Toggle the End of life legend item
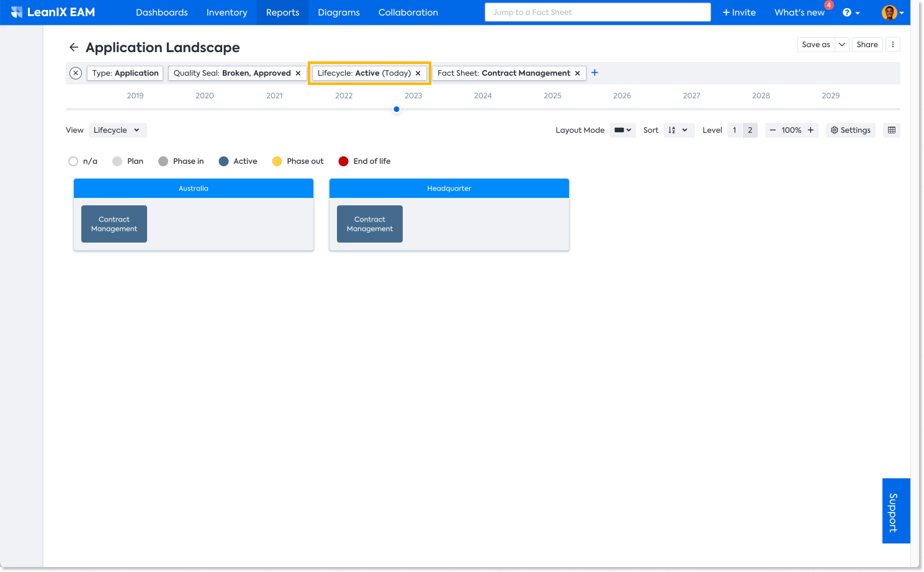924x572 pixels. (365, 161)
